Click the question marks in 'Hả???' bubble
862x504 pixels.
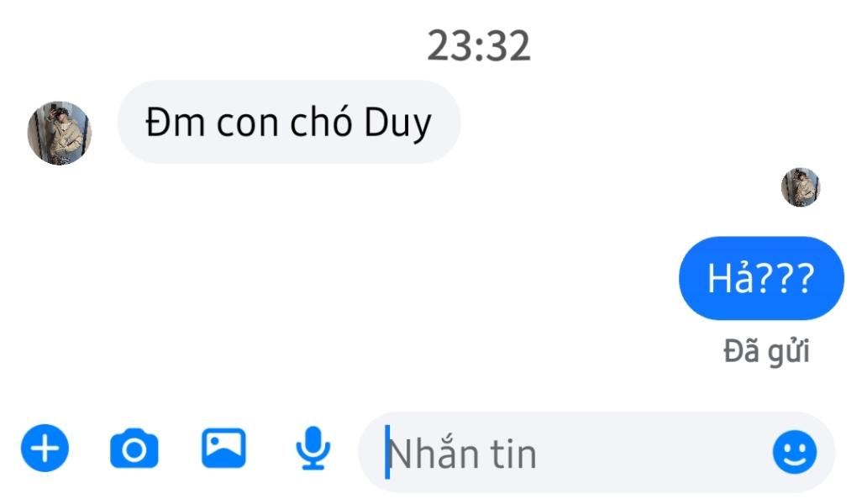click(786, 278)
